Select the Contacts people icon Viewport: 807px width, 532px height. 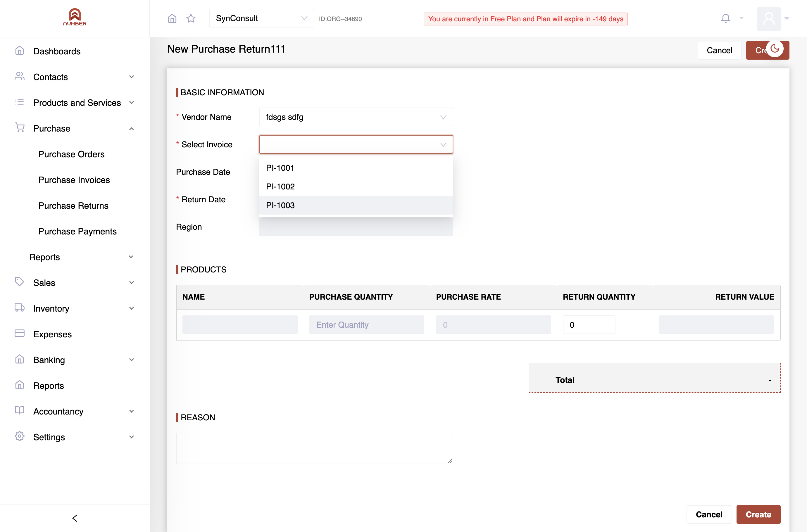pyautogui.click(x=20, y=76)
